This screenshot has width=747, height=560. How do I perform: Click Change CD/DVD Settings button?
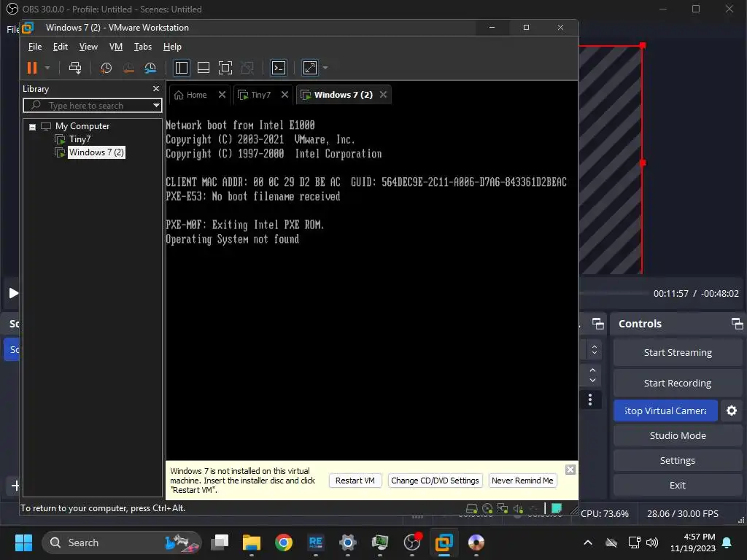435,481
